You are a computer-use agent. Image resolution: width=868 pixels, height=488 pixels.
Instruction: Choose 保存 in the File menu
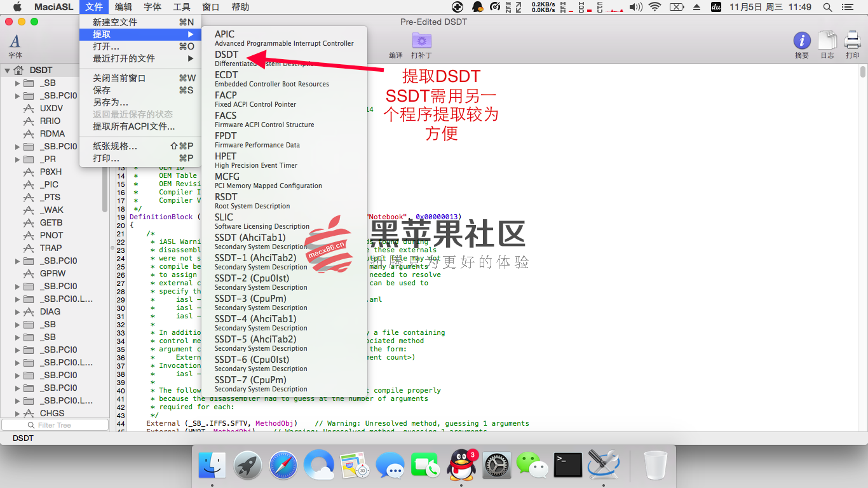pyautogui.click(x=140, y=90)
